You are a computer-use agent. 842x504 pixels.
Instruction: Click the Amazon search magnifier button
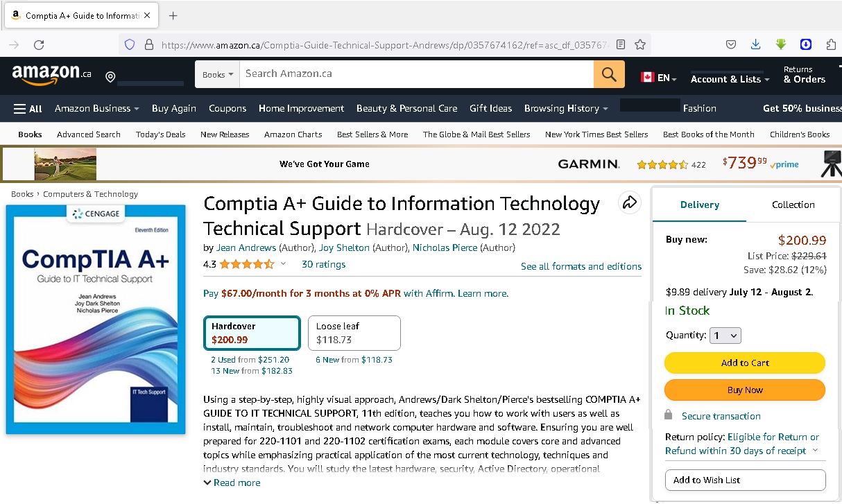pyautogui.click(x=609, y=74)
